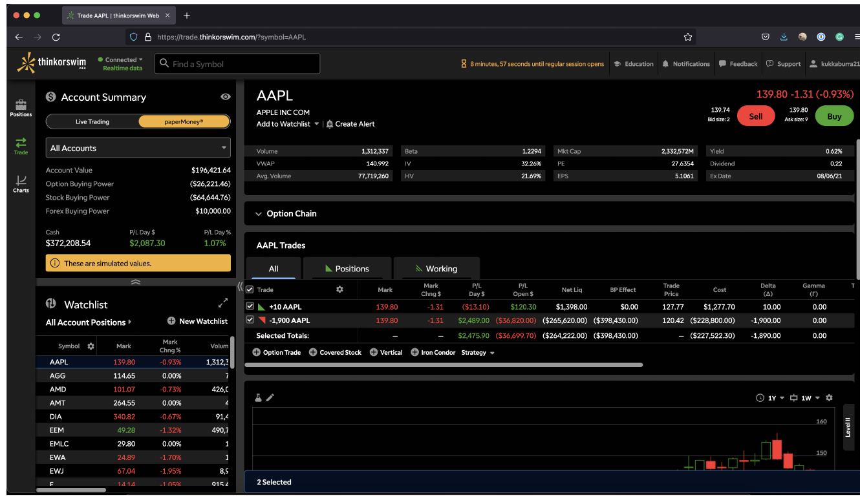Open chart settings gear

[x=830, y=398]
